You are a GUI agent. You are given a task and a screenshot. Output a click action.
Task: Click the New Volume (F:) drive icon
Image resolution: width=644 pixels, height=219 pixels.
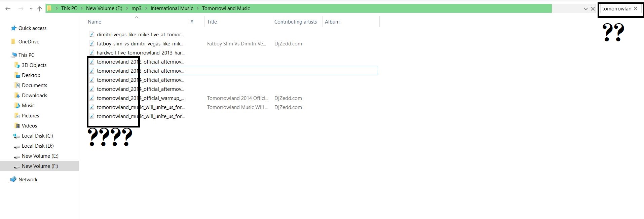click(x=16, y=167)
